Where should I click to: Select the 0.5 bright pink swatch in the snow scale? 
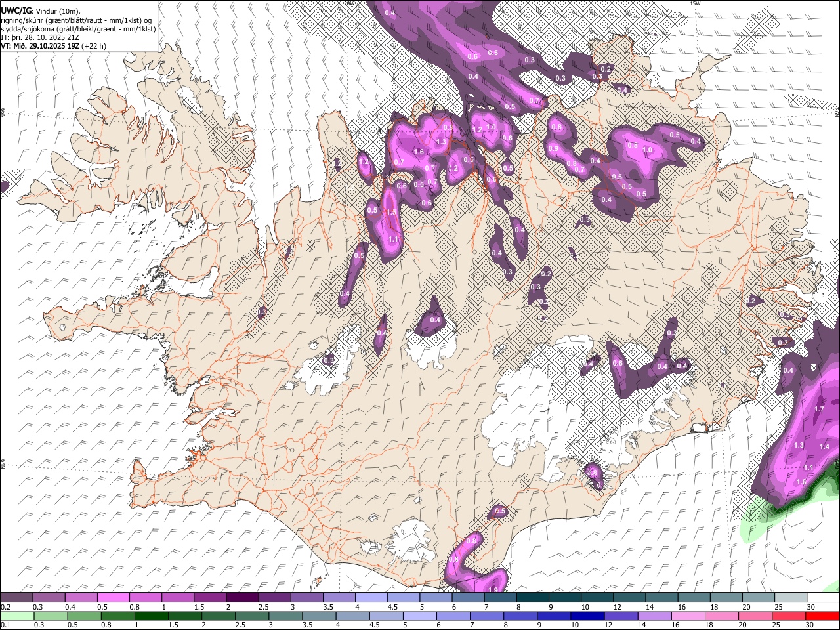pyautogui.click(x=113, y=598)
